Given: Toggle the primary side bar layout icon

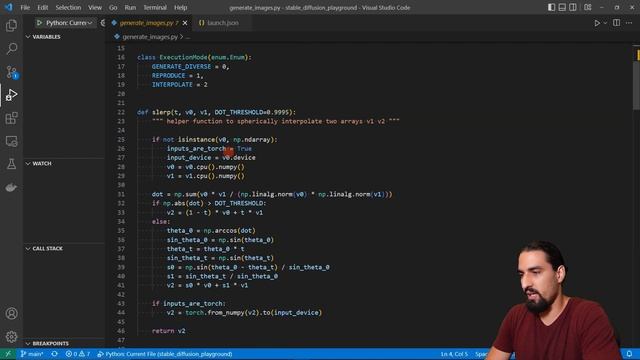Looking at the screenshot, I should pyautogui.click(x=551, y=7).
